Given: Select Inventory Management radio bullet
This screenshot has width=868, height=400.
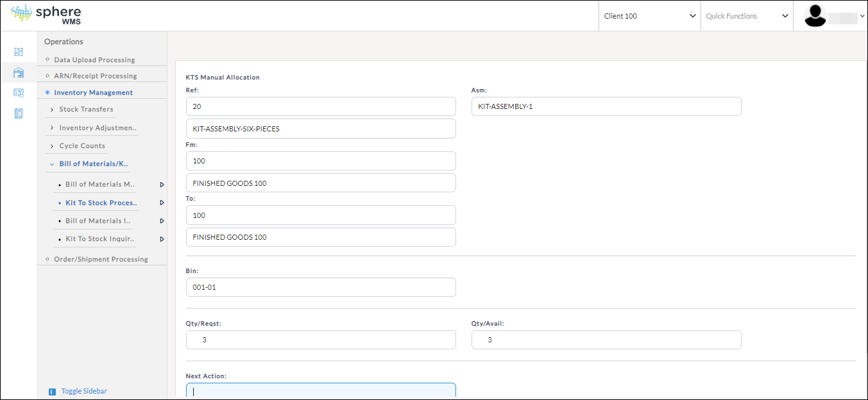Looking at the screenshot, I should [x=47, y=92].
